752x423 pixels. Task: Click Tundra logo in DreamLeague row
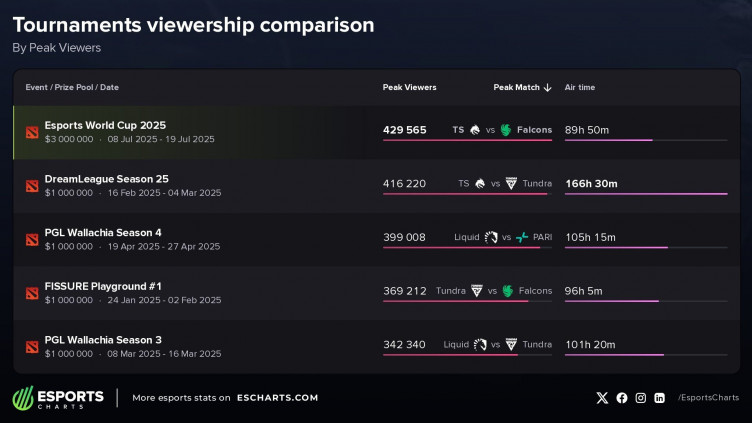point(511,184)
